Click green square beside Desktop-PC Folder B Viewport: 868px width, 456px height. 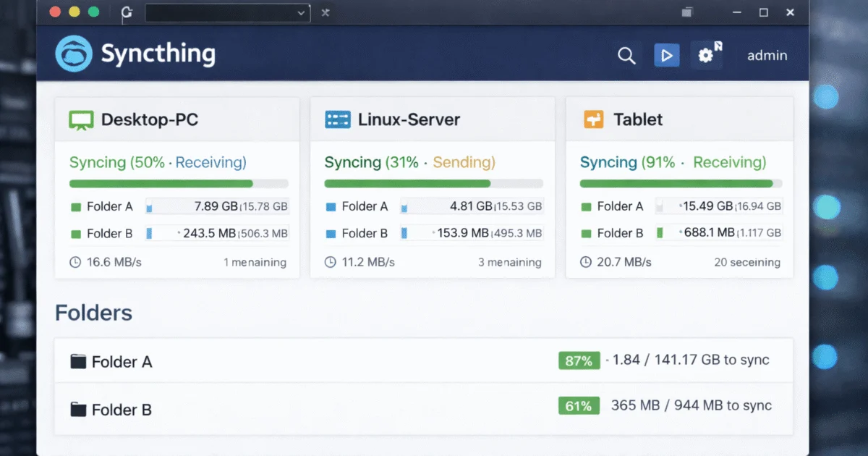[x=76, y=234]
